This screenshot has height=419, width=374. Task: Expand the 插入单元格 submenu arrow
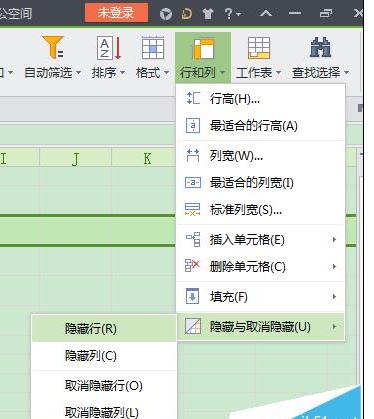coord(334,239)
